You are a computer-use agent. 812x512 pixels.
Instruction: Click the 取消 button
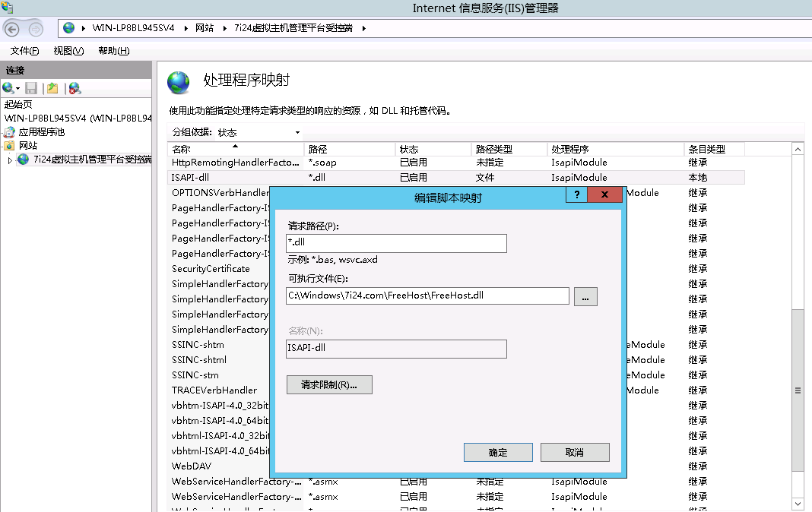click(x=575, y=452)
